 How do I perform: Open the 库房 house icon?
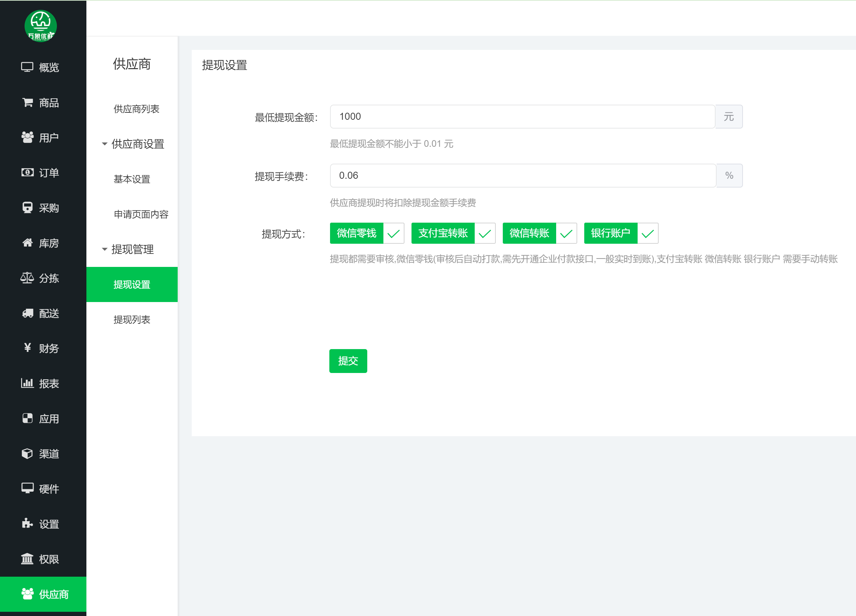click(27, 243)
